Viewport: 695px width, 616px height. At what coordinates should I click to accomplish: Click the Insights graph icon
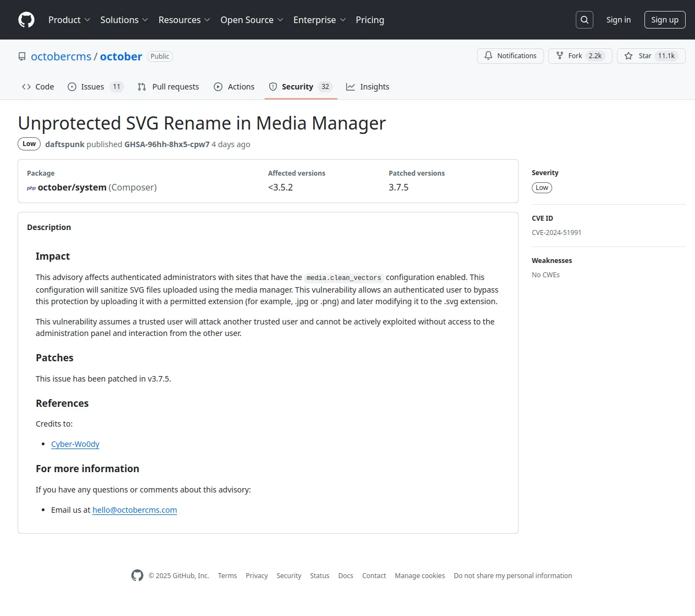click(x=351, y=87)
